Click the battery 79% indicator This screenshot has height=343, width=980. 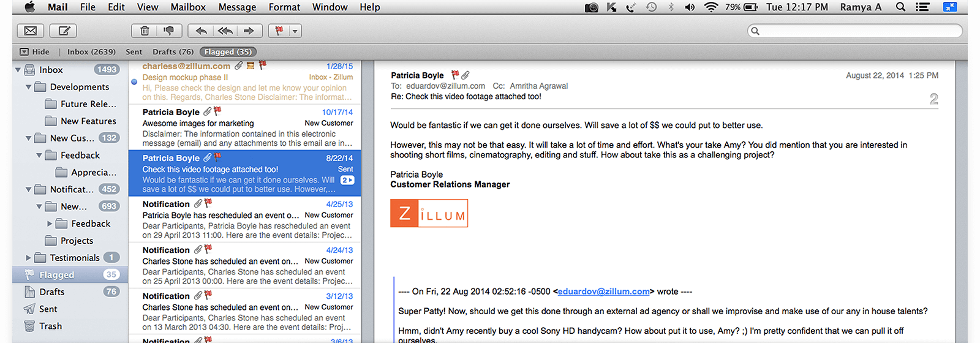coord(742,7)
